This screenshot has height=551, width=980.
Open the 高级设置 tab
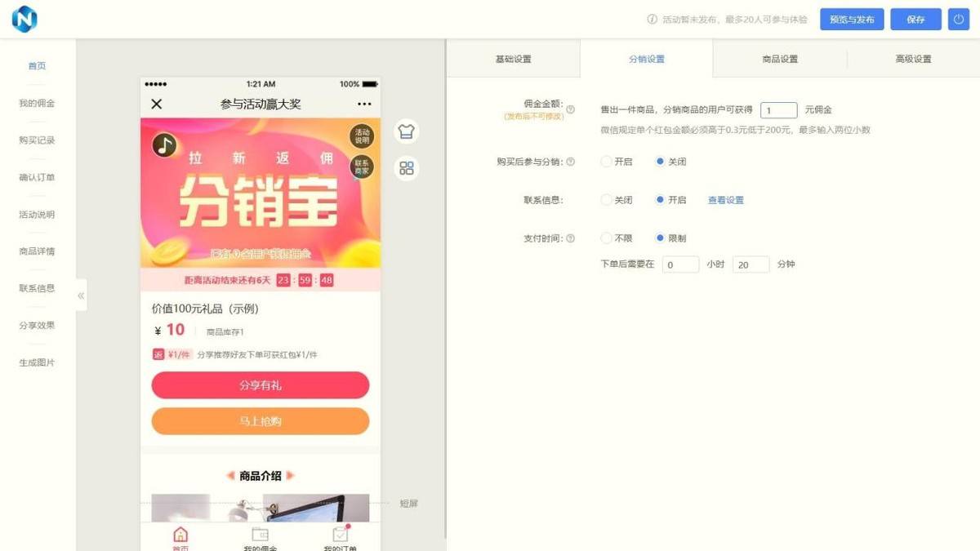(913, 59)
